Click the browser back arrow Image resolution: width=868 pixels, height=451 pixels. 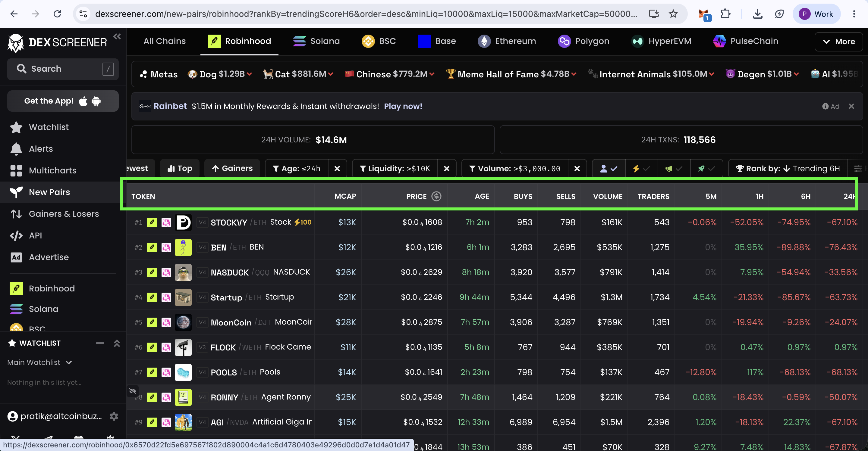click(x=14, y=14)
